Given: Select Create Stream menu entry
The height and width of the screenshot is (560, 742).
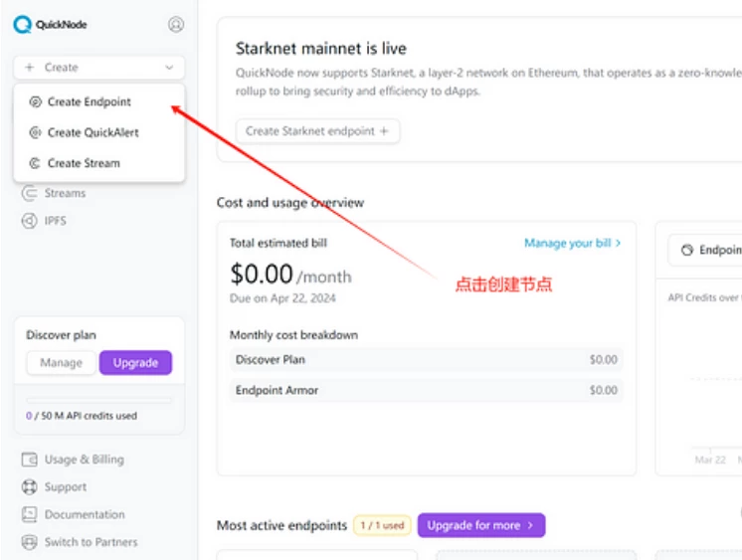Looking at the screenshot, I should (x=84, y=163).
